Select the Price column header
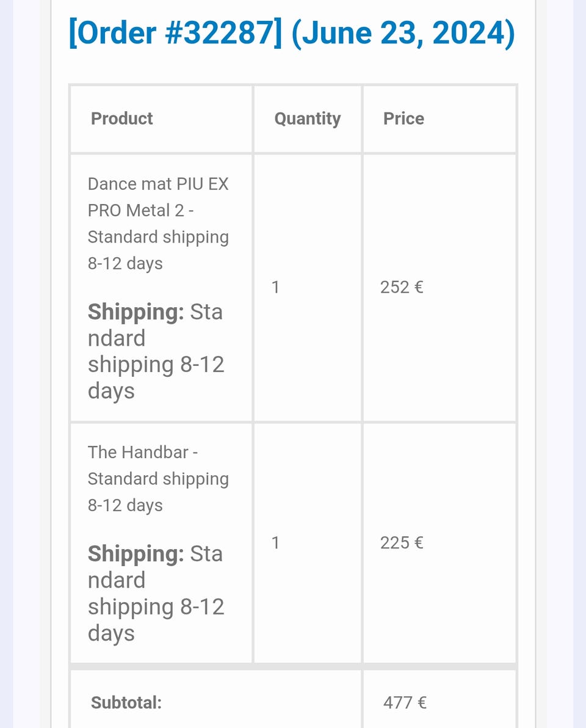Screen dimensions: 586x728 (x=403, y=118)
